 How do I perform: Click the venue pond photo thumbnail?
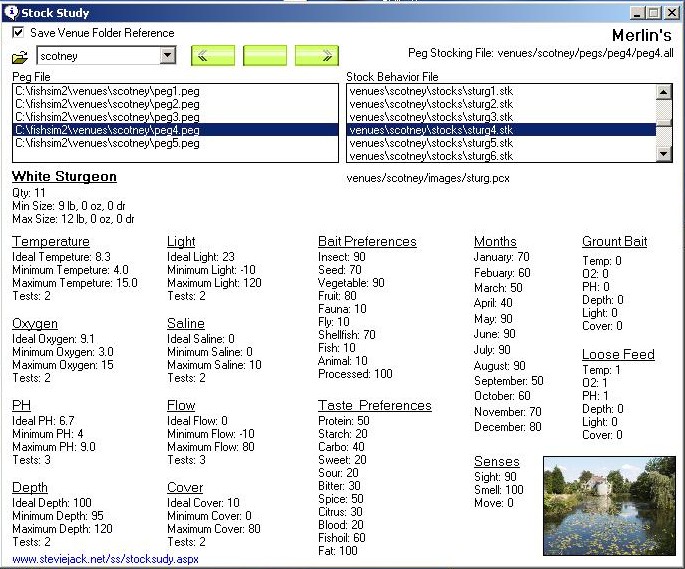(x=609, y=505)
